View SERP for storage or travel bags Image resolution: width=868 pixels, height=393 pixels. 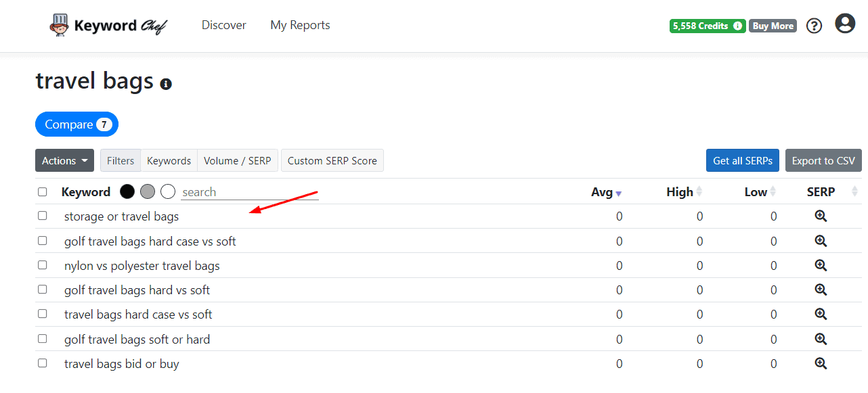pos(821,216)
